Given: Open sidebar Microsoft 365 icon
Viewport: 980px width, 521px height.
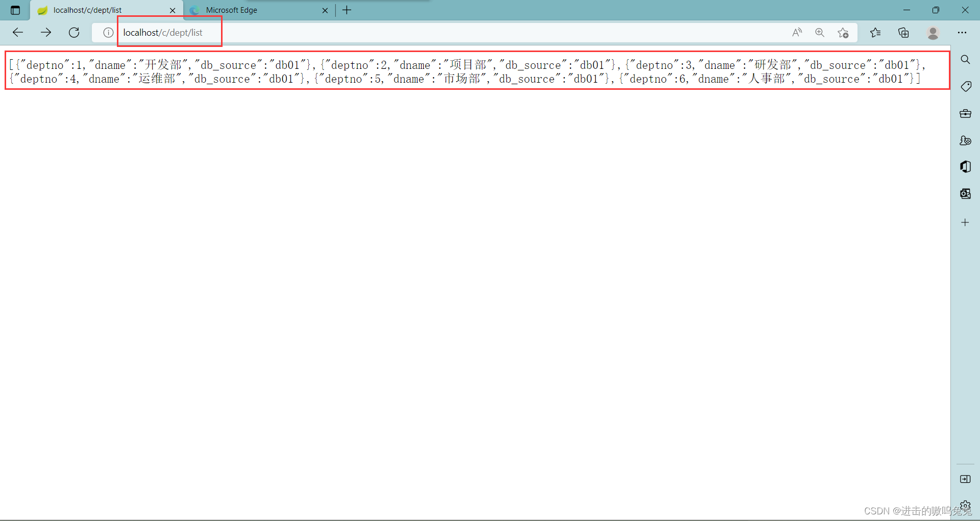Looking at the screenshot, I should point(965,167).
